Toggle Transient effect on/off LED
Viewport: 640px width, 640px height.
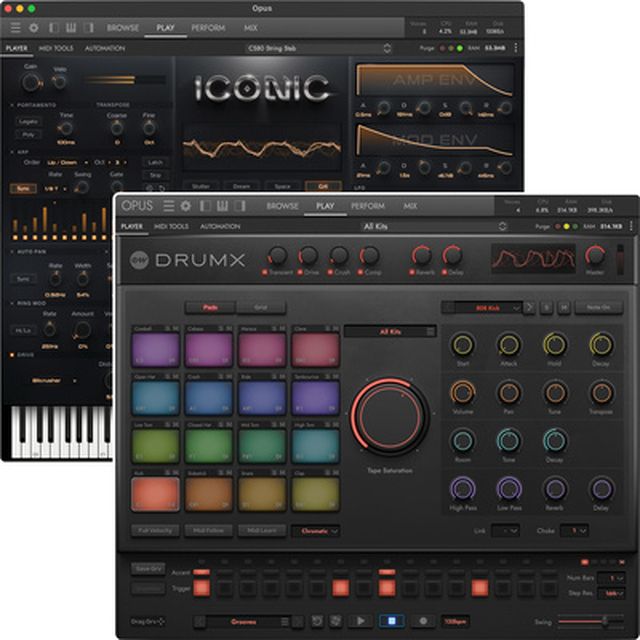click(x=264, y=272)
